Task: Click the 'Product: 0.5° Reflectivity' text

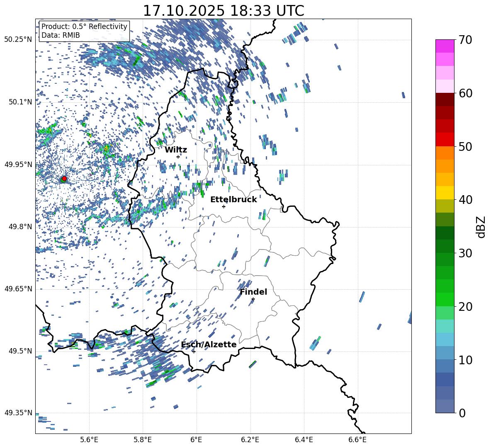Action: (84, 26)
